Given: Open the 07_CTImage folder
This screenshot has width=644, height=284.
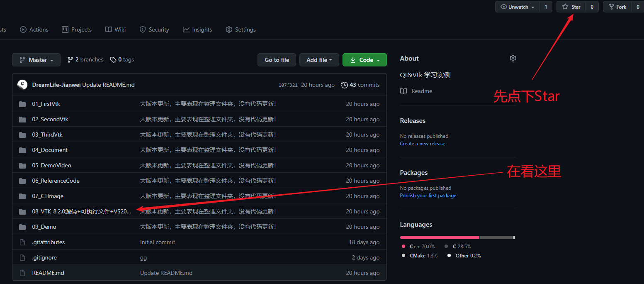Looking at the screenshot, I should point(48,196).
